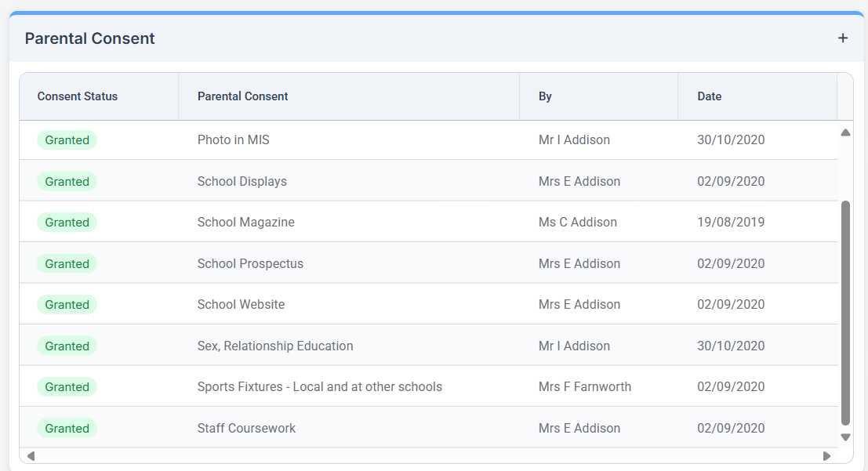Click Granted badge for School Magazine
The width and height of the screenshot is (868, 471).
click(67, 223)
